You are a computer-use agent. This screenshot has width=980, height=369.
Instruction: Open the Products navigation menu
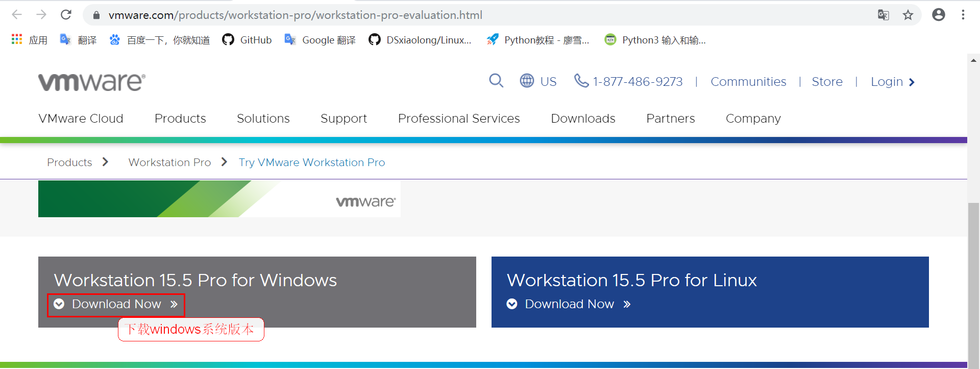tap(180, 119)
